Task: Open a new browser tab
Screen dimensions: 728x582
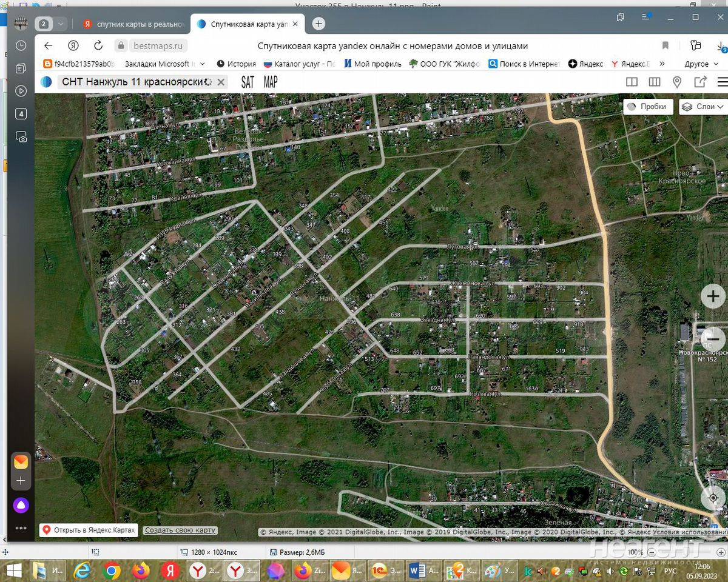Action: tap(318, 24)
